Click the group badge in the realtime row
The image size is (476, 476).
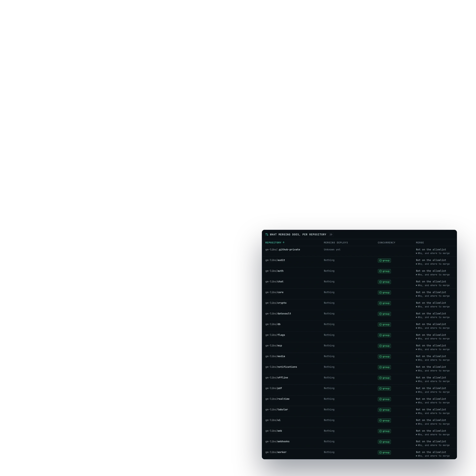point(384,399)
